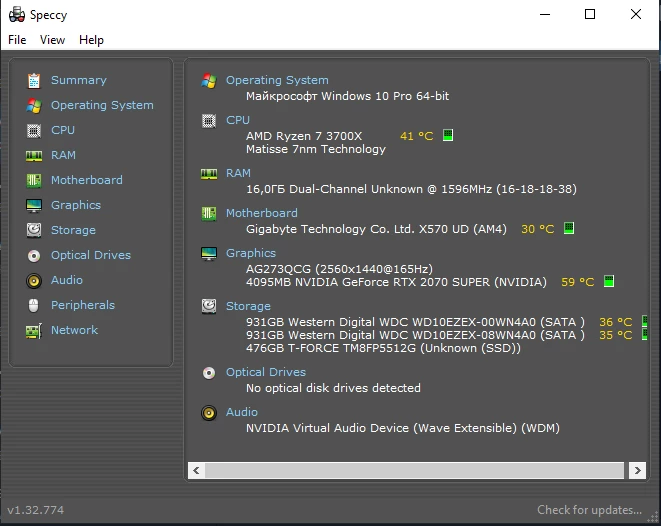661x526 pixels.
Task: Open the View menu
Action: pos(52,40)
